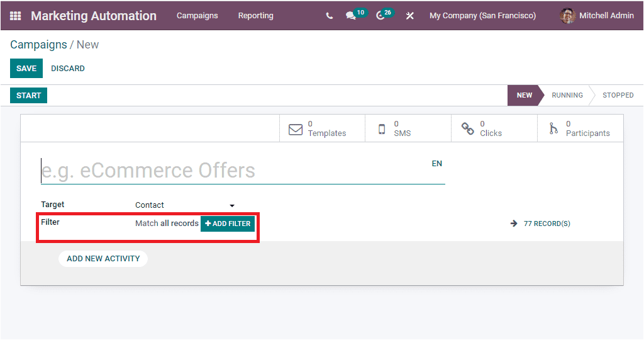Viewport: 644px width, 340px height.
Task: Open the apps grid menu icon
Action: [x=15, y=16]
